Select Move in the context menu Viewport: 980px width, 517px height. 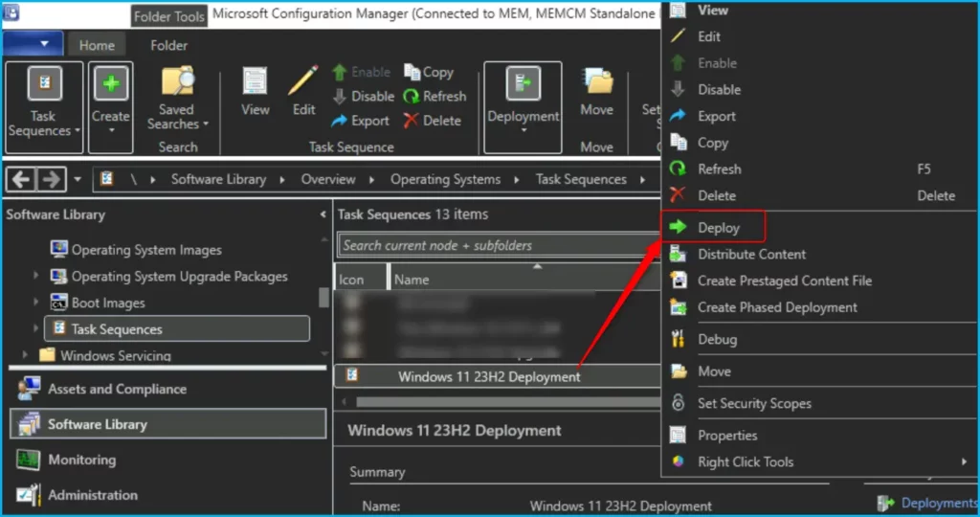click(714, 371)
